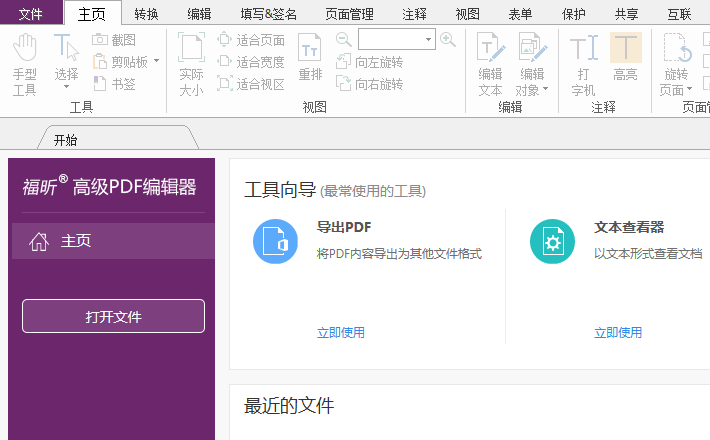Choose Fit Width (适合宽度)
The width and height of the screenshot is (710, 440).
[x=251, y=62]
